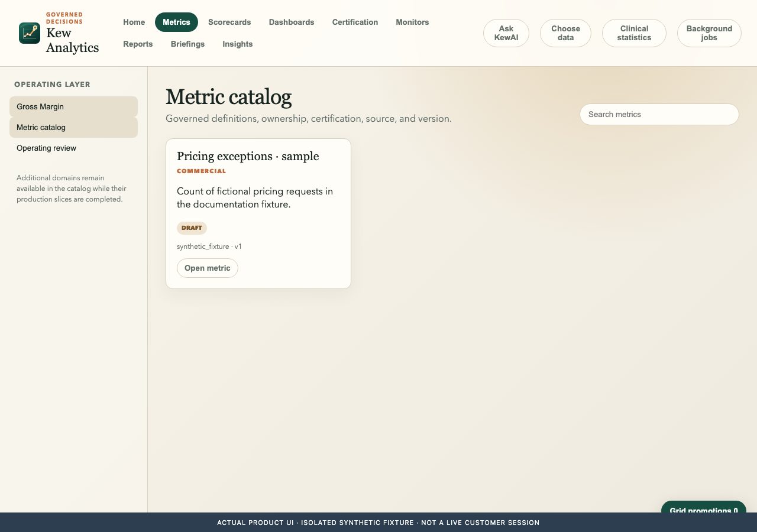Open the Certification tab
The height and width of the screenshot is (532, 757).
(x=355, y=22)
